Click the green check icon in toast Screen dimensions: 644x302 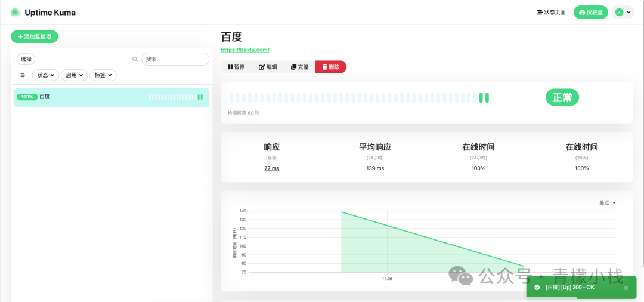point(537,288)
